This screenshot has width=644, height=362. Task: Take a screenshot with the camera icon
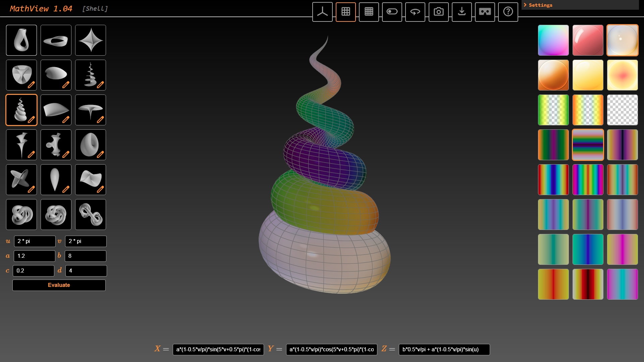click(x=438, y=12)
